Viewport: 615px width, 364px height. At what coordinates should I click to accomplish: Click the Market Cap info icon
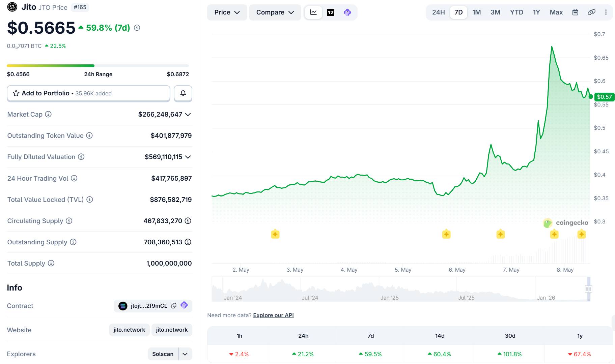tap(48, 114)
